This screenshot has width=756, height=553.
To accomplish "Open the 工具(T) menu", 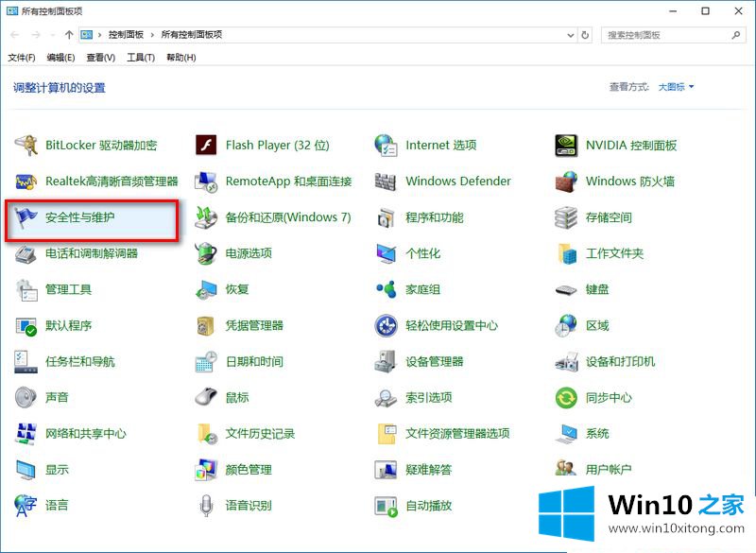I will pyautogui.click(x=141, y=58).
